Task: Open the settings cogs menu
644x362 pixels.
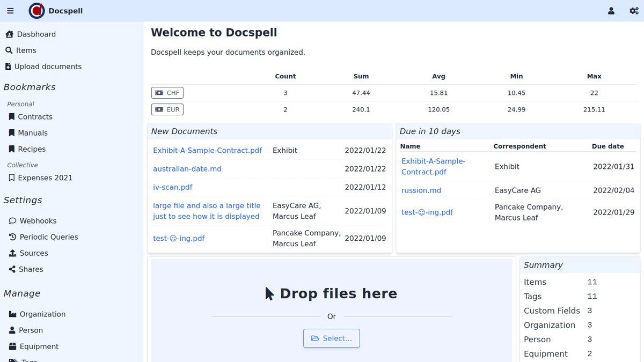Action: [634, 11]
